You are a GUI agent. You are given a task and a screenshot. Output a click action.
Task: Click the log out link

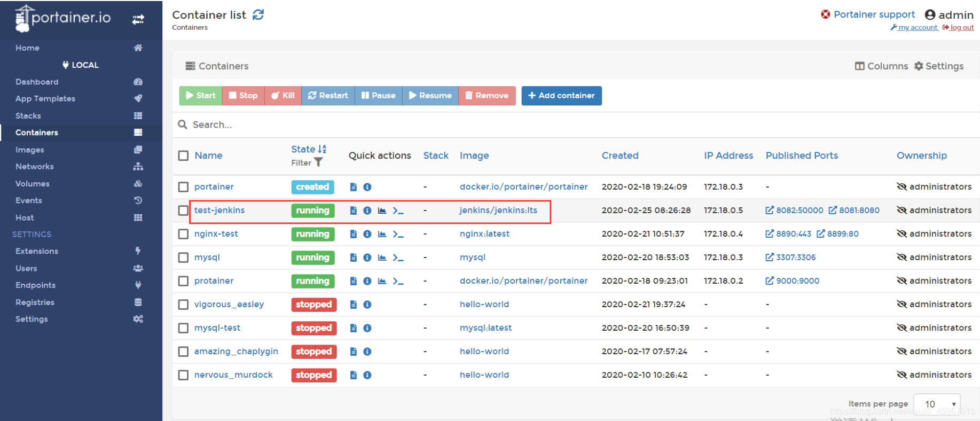click(958, 27)
